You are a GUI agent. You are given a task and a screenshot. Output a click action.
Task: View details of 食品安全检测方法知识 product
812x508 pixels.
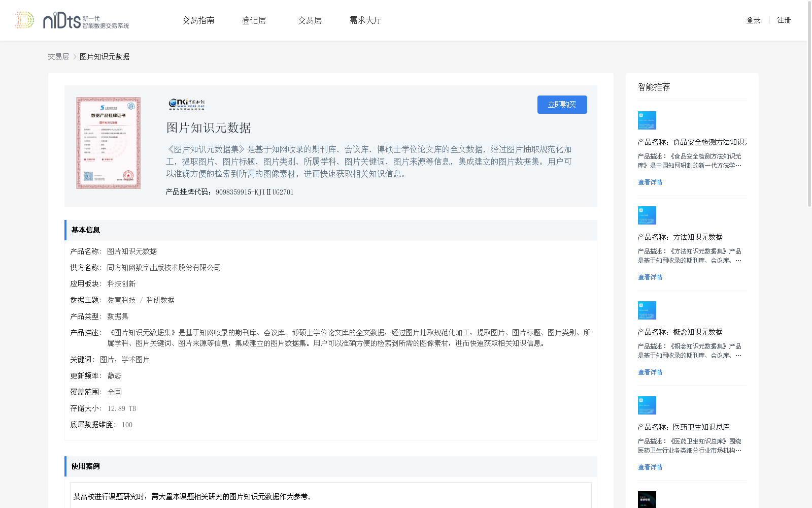[x=650, y=182]
